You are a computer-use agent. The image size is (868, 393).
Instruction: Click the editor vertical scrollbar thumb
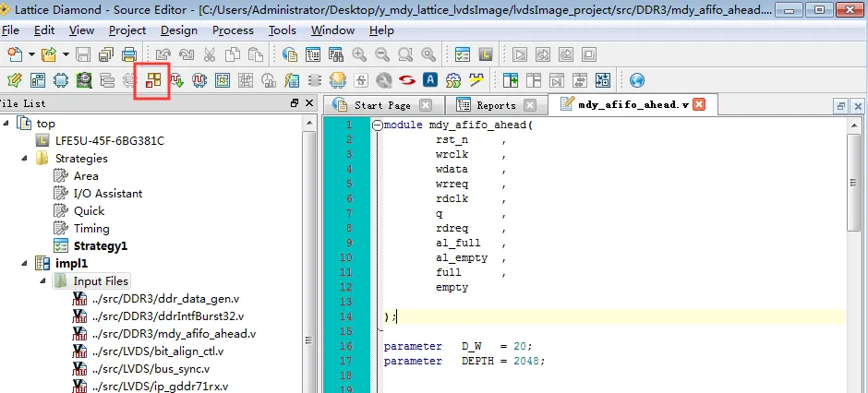[853, 183]
